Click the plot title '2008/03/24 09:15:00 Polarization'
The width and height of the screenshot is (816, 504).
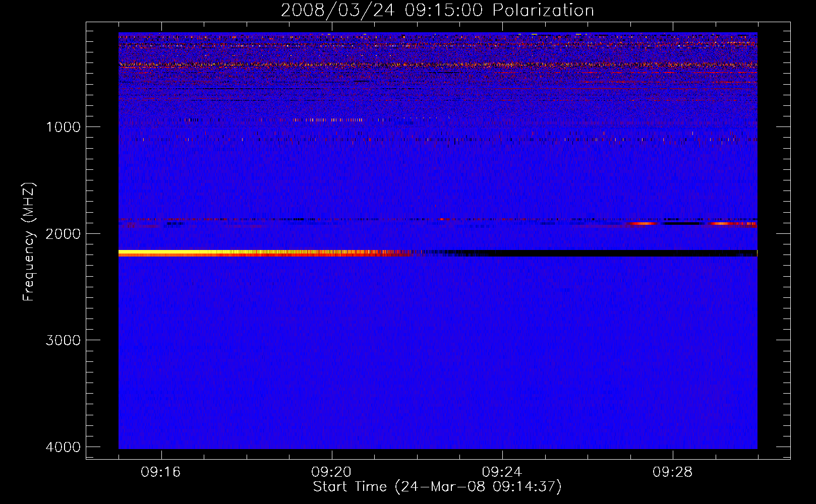coord(437,10)
